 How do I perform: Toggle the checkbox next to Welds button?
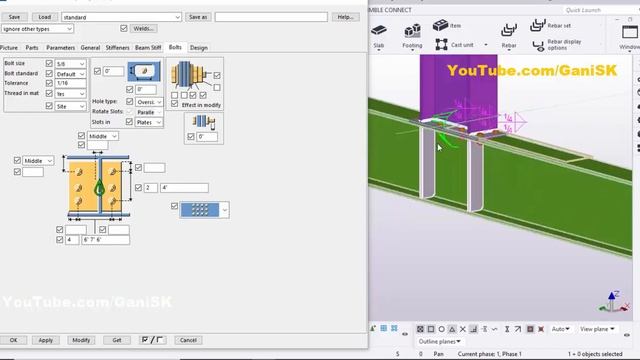(x=124, y=28)
